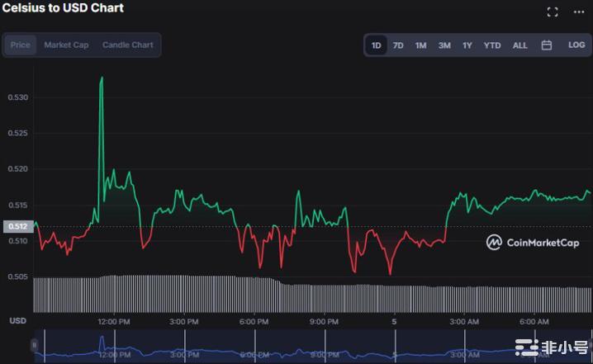This screenshot has width=593, height=364.
Task: Select the 1D time range
Action: point(377,45)
